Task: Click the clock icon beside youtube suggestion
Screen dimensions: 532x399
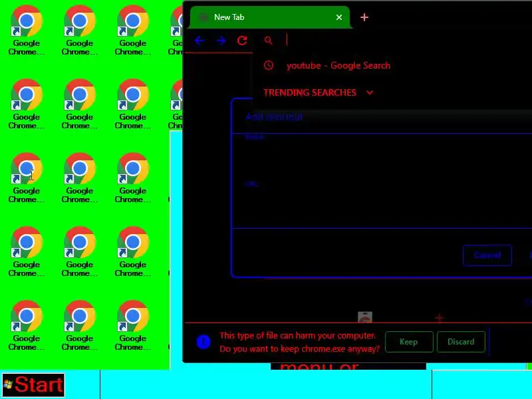Action: tap(269, 65)
